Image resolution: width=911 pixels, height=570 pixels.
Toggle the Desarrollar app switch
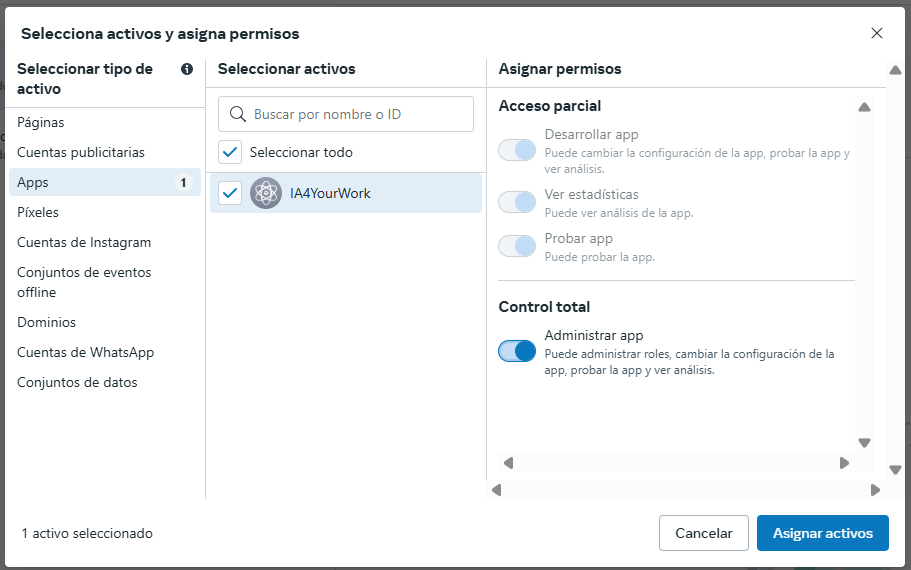coord(517,150)
